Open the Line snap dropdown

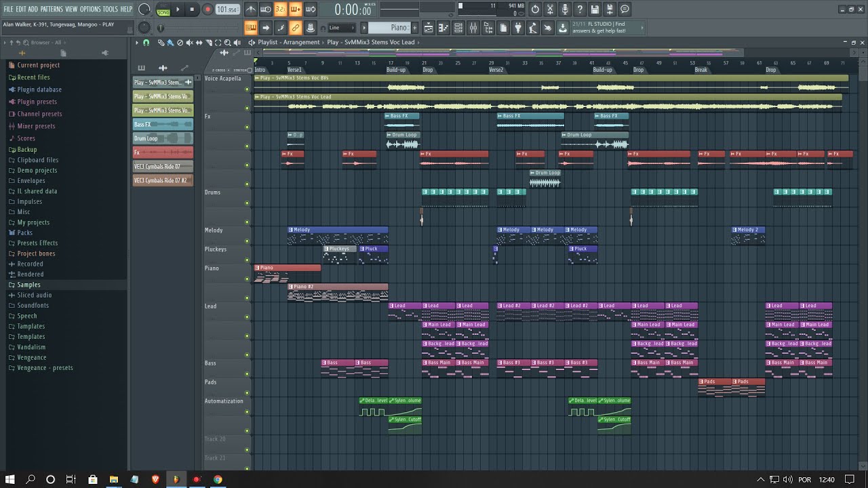pos(341,28)
